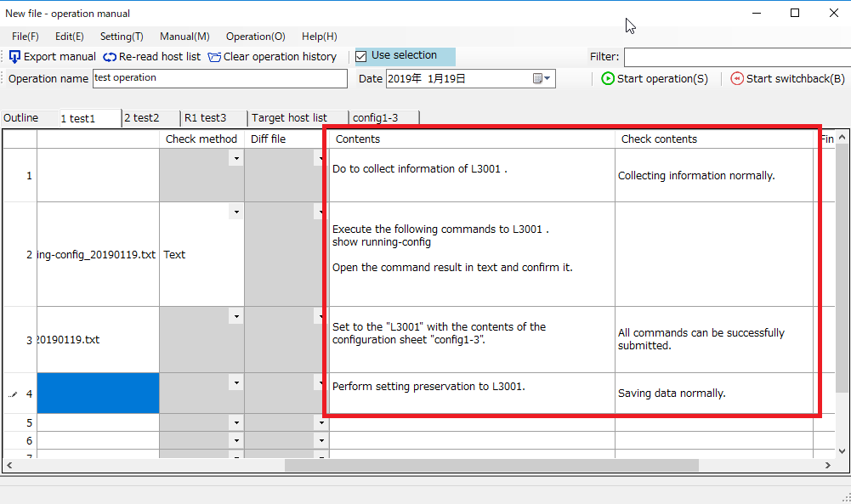Click into the Filter text field

[x=736, y=57]
